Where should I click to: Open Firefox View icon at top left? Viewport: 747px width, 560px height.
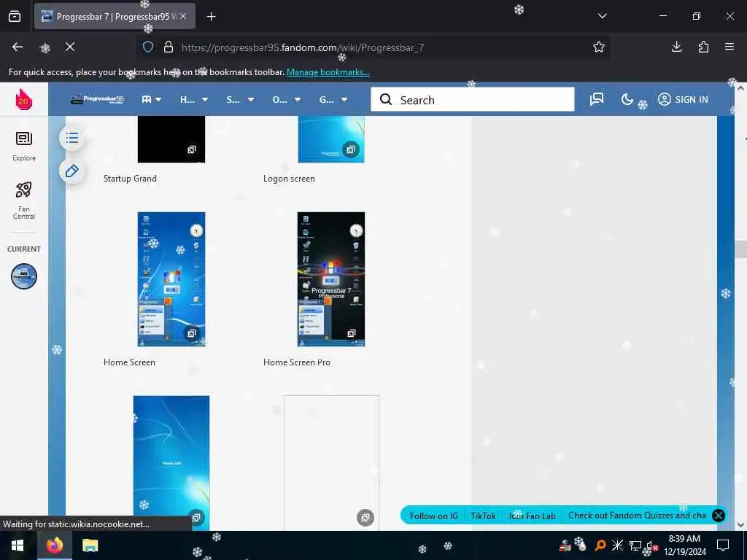click(x=15, y=17)
